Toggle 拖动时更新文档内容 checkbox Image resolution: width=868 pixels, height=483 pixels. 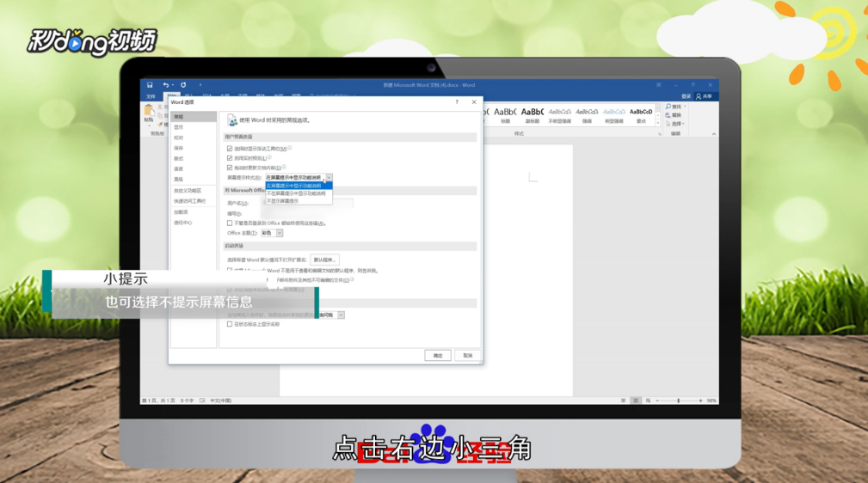tap(230, 168)
